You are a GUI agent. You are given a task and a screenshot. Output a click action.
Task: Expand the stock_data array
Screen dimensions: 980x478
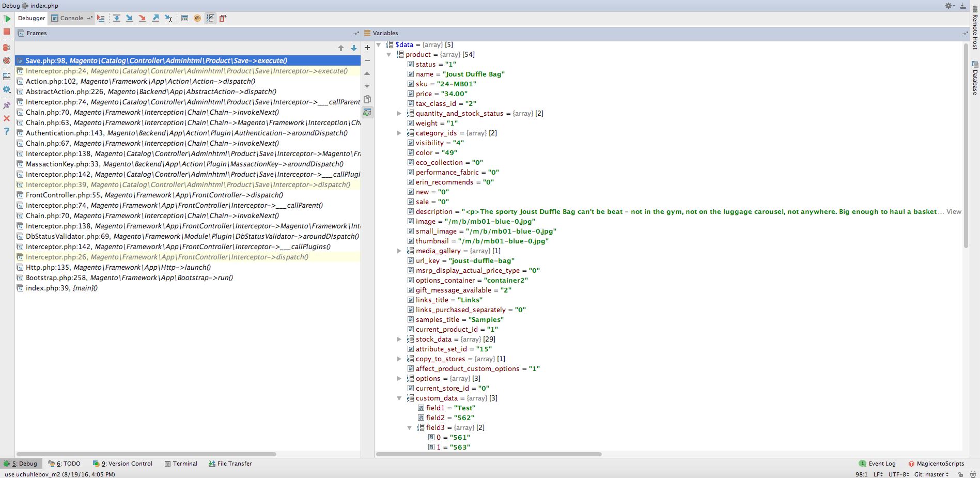pos(399,339)
